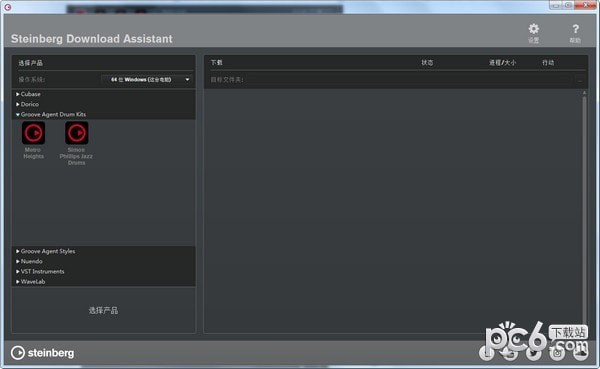Click the 进程/大小 column header

pos(502,62)
